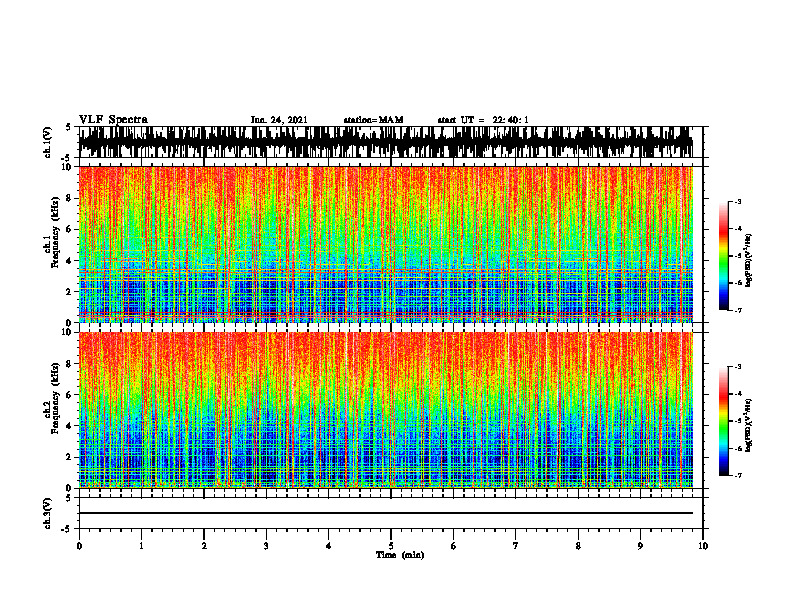Click the flat ch.3 voltage trace line
The image size is (792, 612).
click(386, 513)
